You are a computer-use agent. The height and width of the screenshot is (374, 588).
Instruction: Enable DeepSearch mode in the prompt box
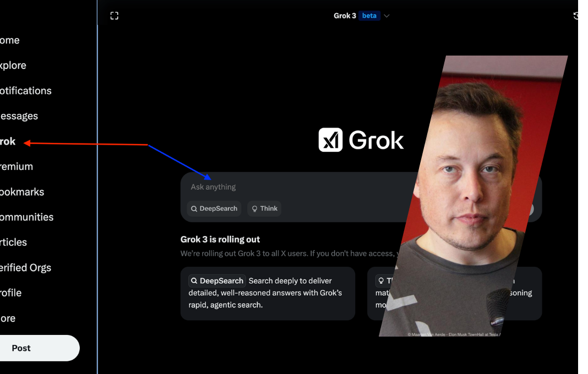pyautogui.click(x=214, y=208)
